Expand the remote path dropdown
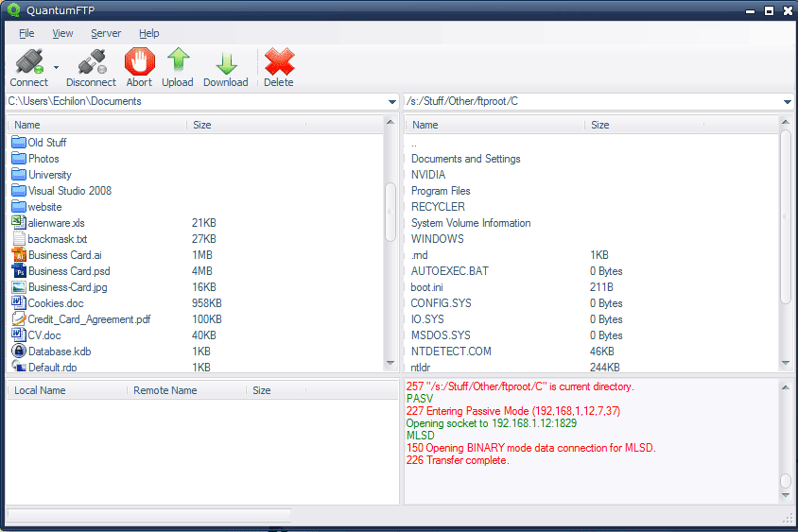Screen dimensions: 798x532 (x=787, y=102)
